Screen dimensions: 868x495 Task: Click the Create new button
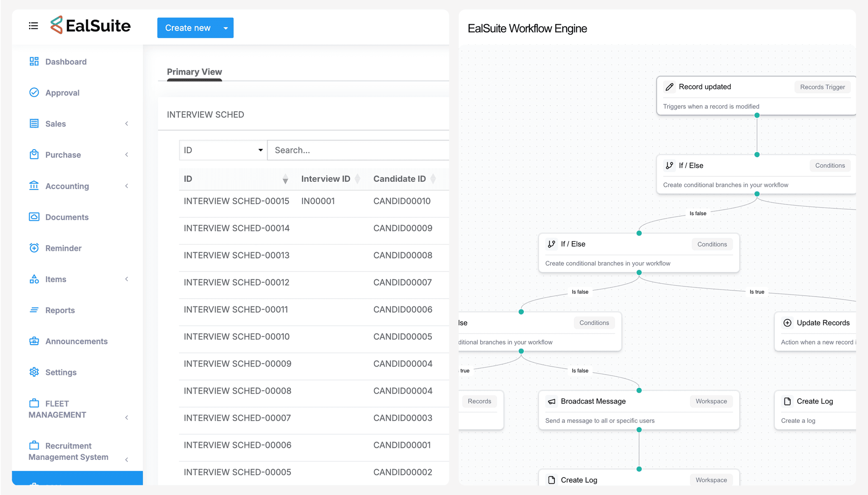pyautogui.click(x=188, y=28)
